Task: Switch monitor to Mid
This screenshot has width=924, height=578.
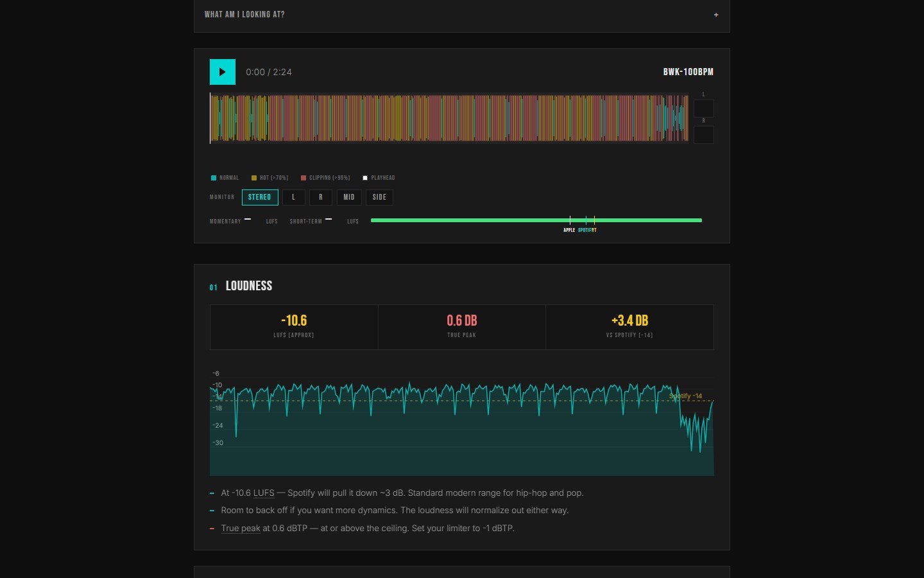Action: coord(349,197)
